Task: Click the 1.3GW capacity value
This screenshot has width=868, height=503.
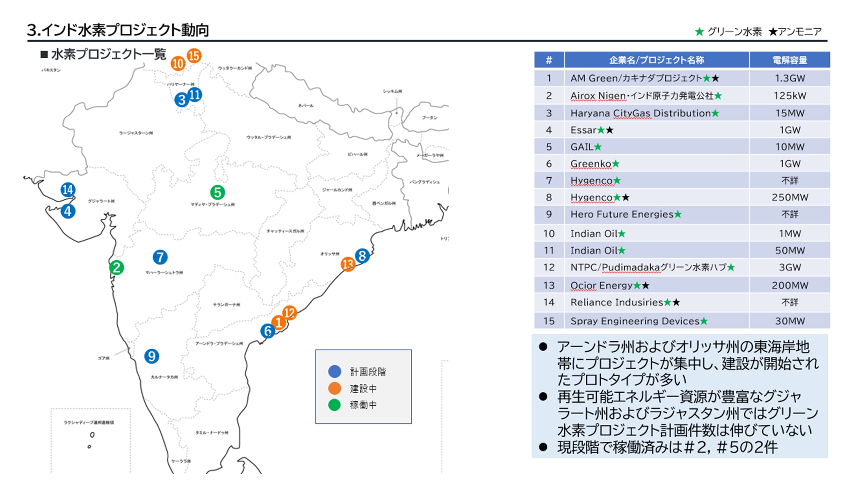Action: click(x=790, y=78)
